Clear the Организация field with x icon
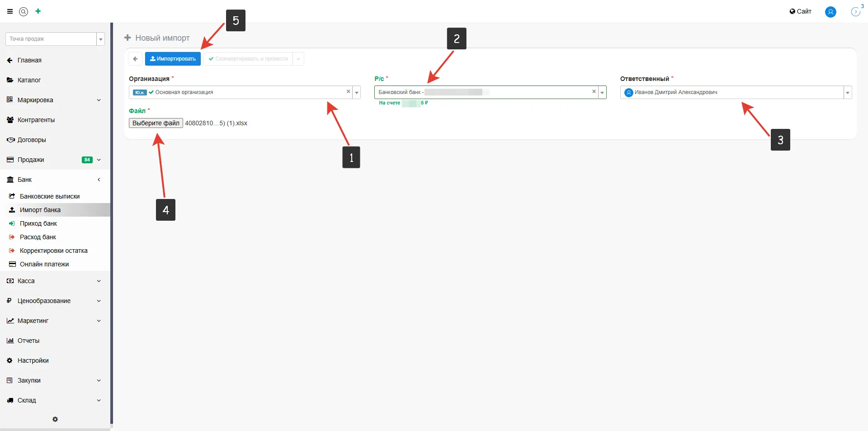The height and width of the screenshot is (431, 868). click(x=348, y=92)
